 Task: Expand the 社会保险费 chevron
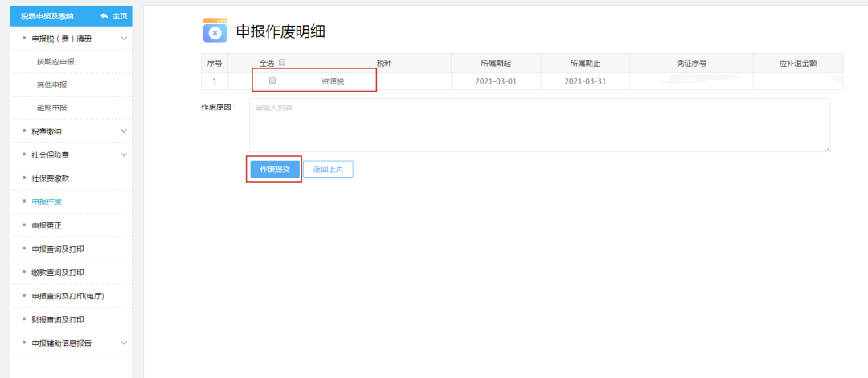click(x=124, y=154)
